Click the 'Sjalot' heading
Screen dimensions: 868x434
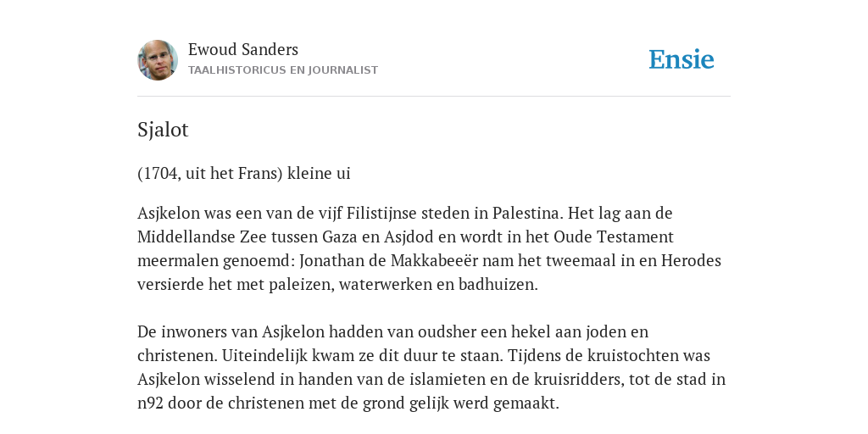click(163, 130)
